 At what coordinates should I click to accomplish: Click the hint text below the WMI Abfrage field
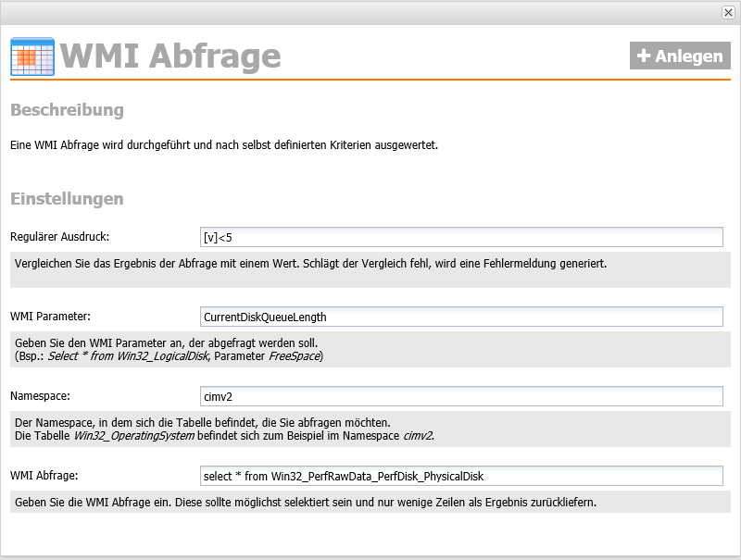click(x=305, y=503)
